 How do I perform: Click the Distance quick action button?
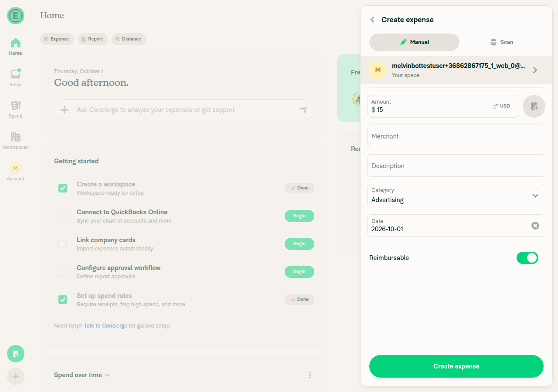point(129,39)
